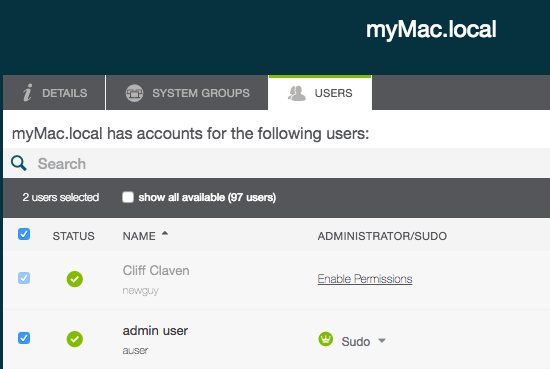Open the System Groups tab

pyautogui.click(x=187, y=93)
